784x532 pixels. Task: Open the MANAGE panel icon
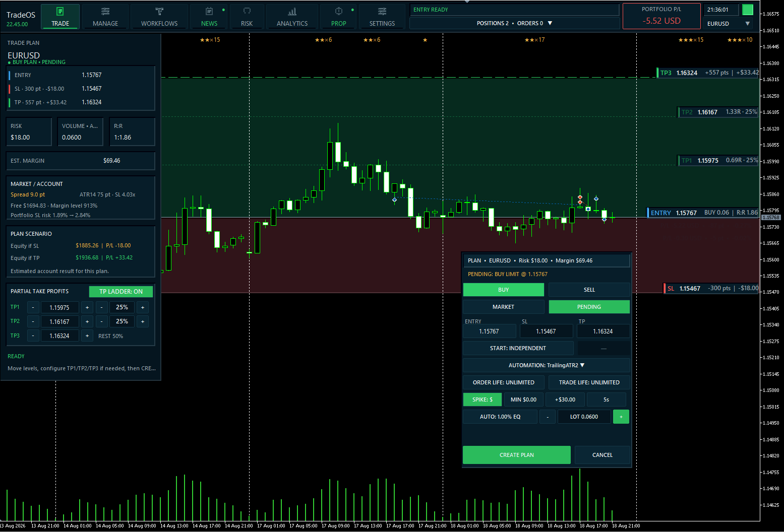[105, 12]
